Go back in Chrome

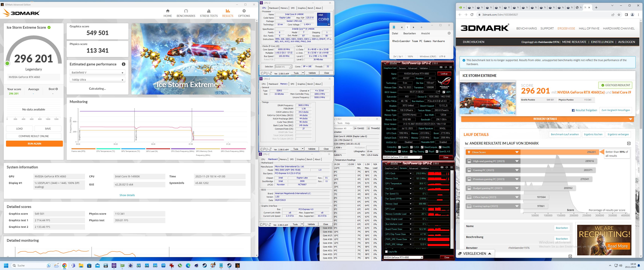460,14
